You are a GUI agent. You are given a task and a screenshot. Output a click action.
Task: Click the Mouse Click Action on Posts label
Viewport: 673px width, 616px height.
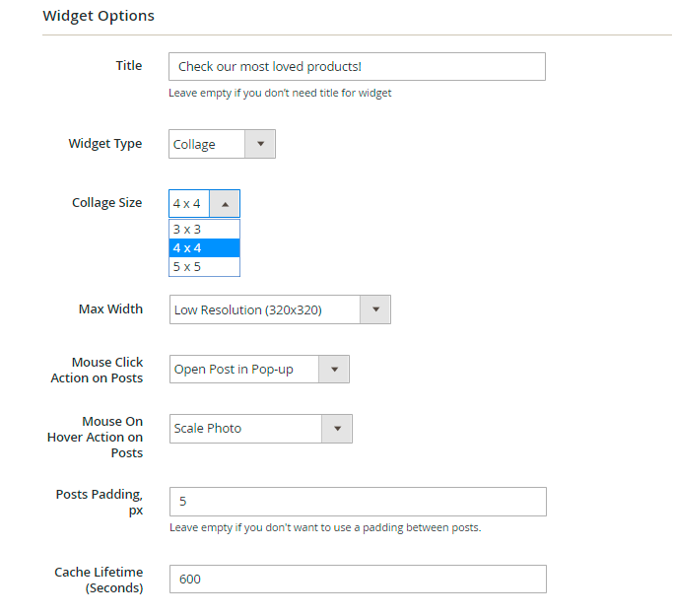click(x=98, y=370)
